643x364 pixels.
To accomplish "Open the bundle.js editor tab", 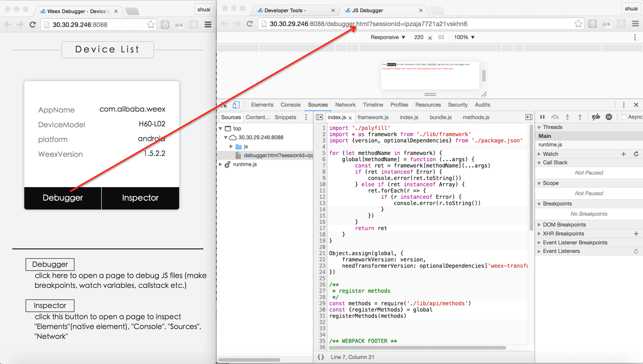I will pyautogui.click(x=441, y=117).
